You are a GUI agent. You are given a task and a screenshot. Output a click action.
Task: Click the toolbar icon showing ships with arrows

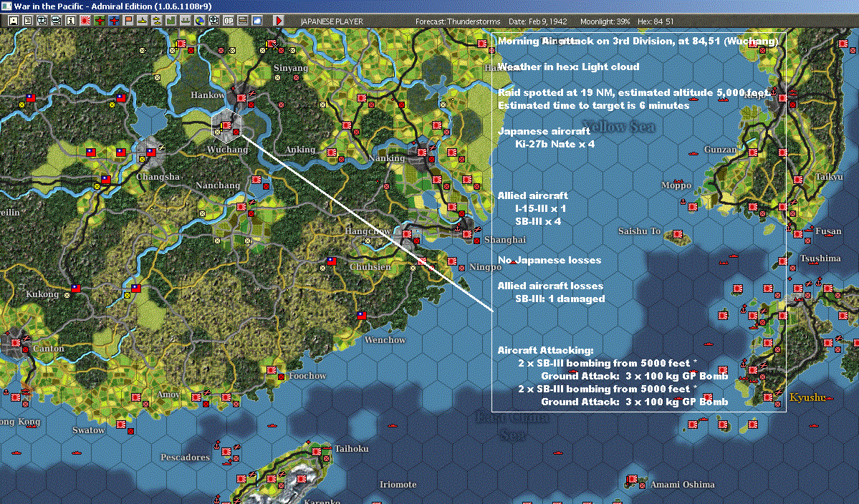(x=185, y=21)
